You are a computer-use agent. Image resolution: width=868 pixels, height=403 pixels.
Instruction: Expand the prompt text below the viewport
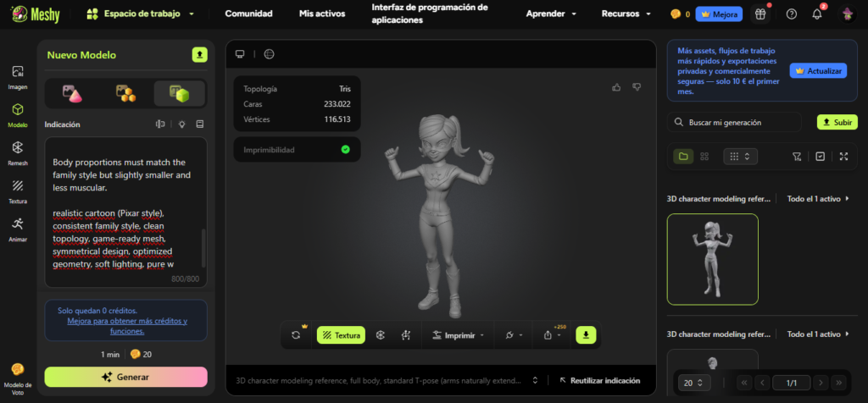pos(535,380)
